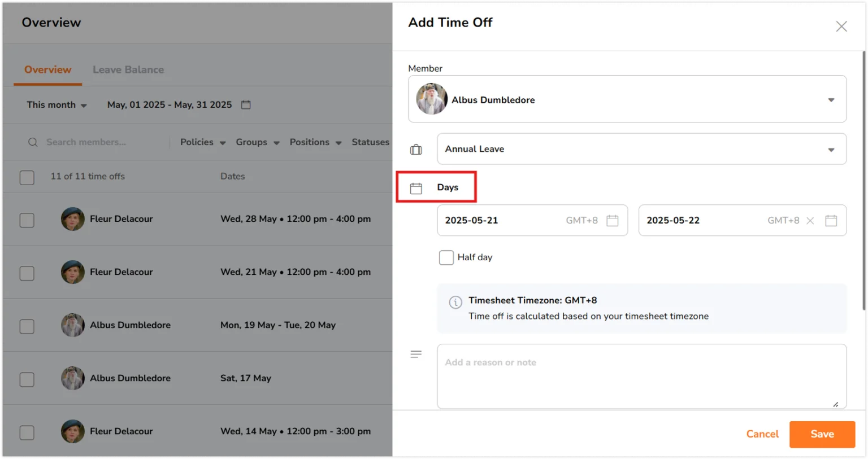Expand the Member dropdown for Albus Dumbledore

tap(627, 99)
